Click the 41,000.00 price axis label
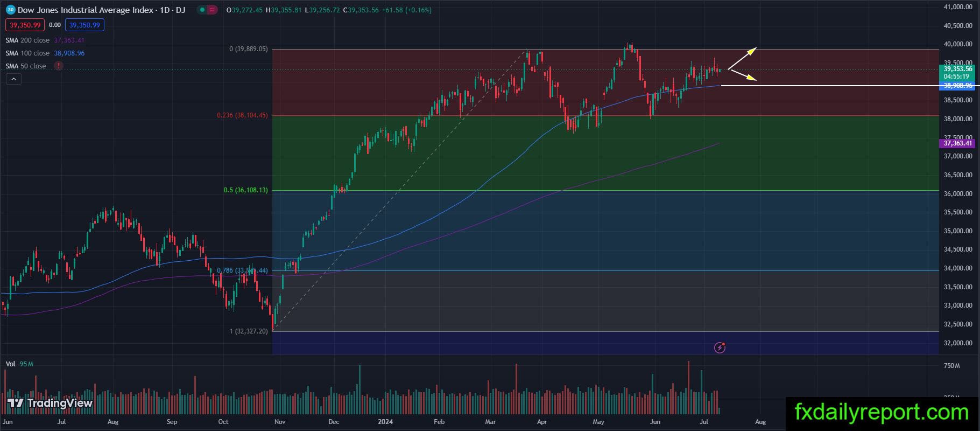This screenshot has height=431, width=980. coord(958,7)
